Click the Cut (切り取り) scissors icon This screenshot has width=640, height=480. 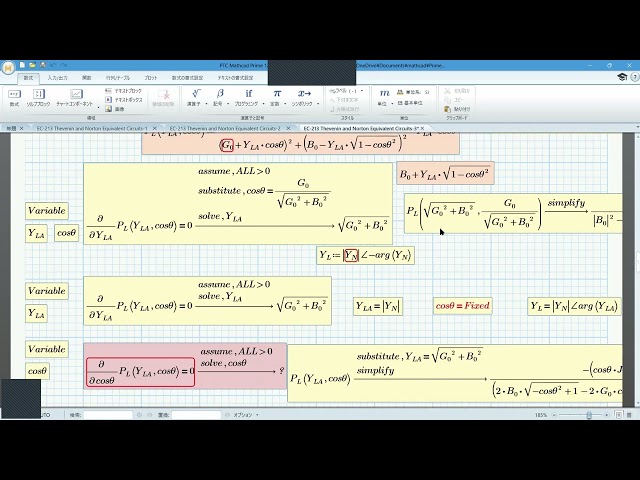point(457,91)
